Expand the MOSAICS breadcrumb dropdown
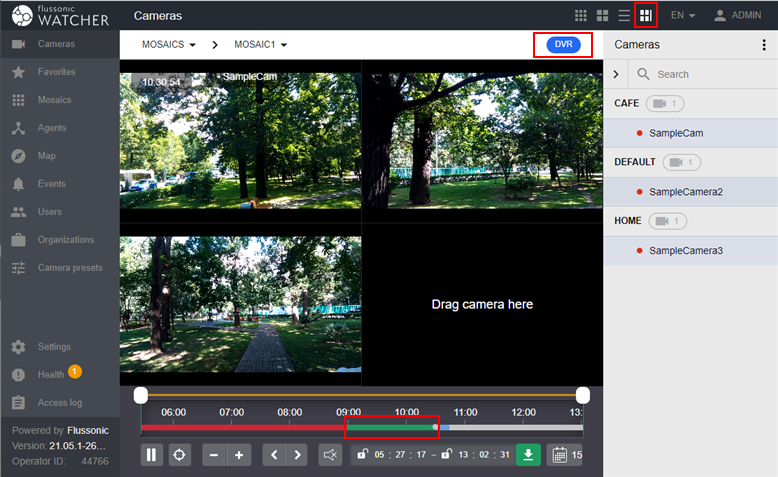 pyautogui.click(x=169, y=45)
